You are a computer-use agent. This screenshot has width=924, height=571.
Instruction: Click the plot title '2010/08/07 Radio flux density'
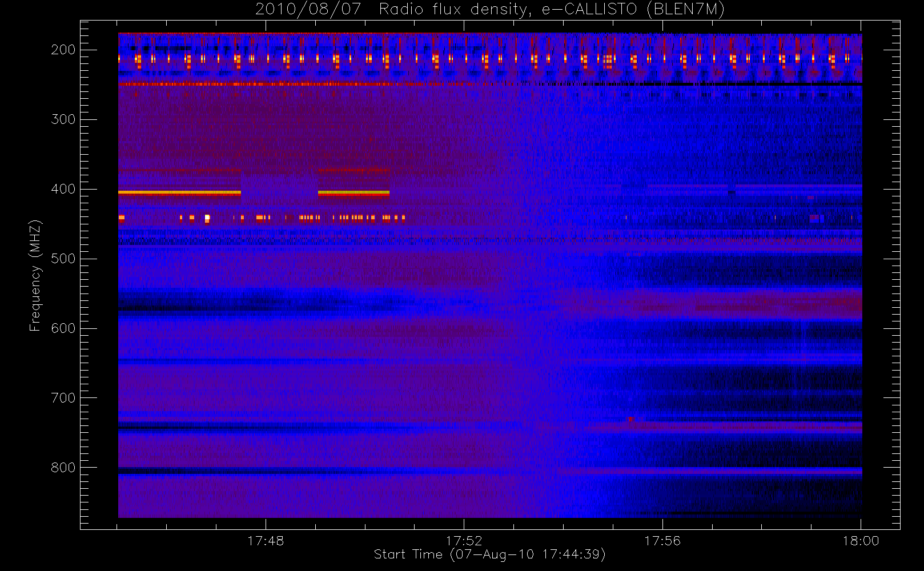(490, 10)
